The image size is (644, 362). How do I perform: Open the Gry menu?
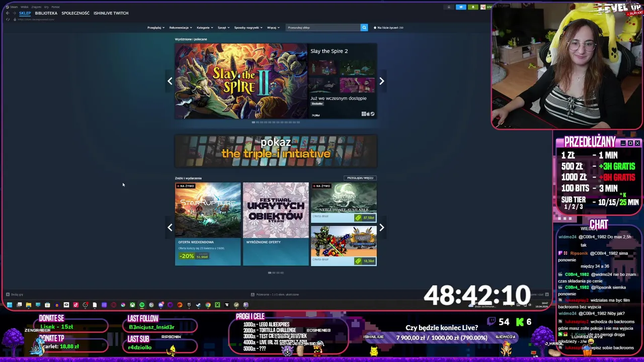[x=46, y=7]
